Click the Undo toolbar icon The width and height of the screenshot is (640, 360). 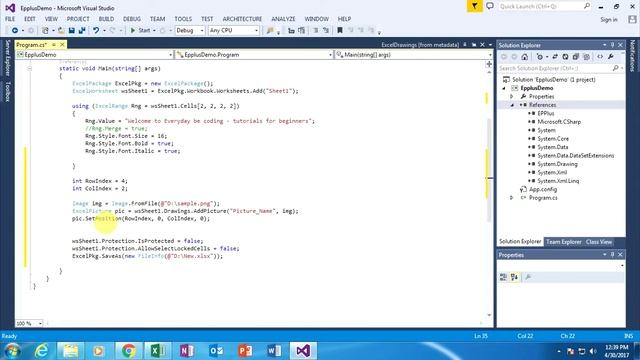pos(96,31)
